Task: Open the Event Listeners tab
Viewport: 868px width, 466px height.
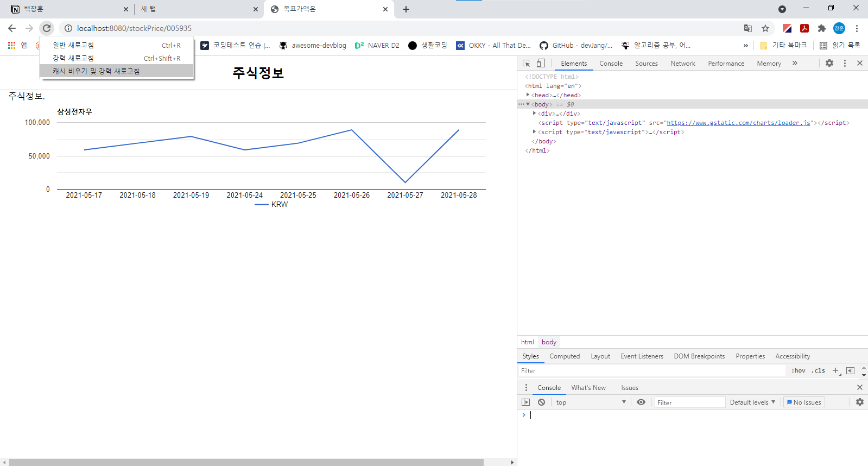Action: (642, 356)
